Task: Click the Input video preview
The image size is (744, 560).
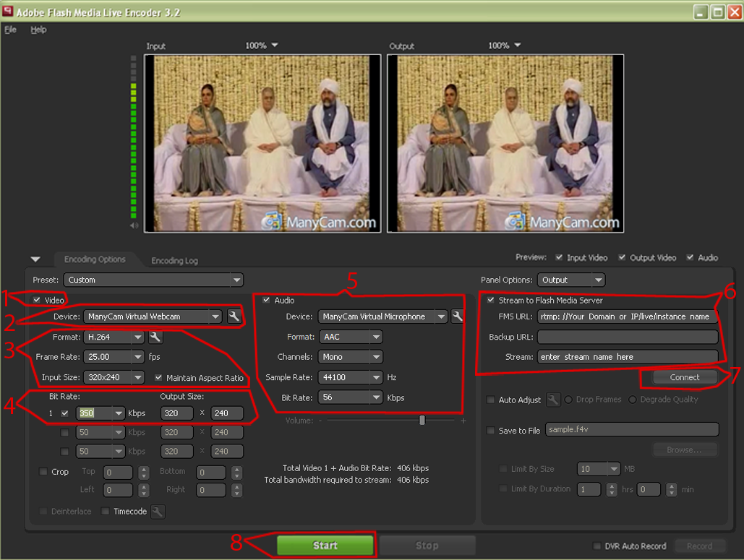Action: point(262,143)
